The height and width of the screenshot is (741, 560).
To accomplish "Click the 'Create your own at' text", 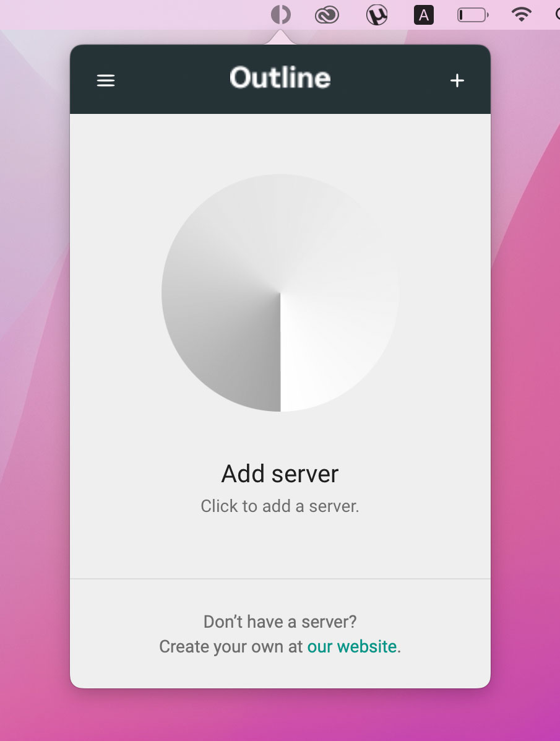I will coord(231,646).
